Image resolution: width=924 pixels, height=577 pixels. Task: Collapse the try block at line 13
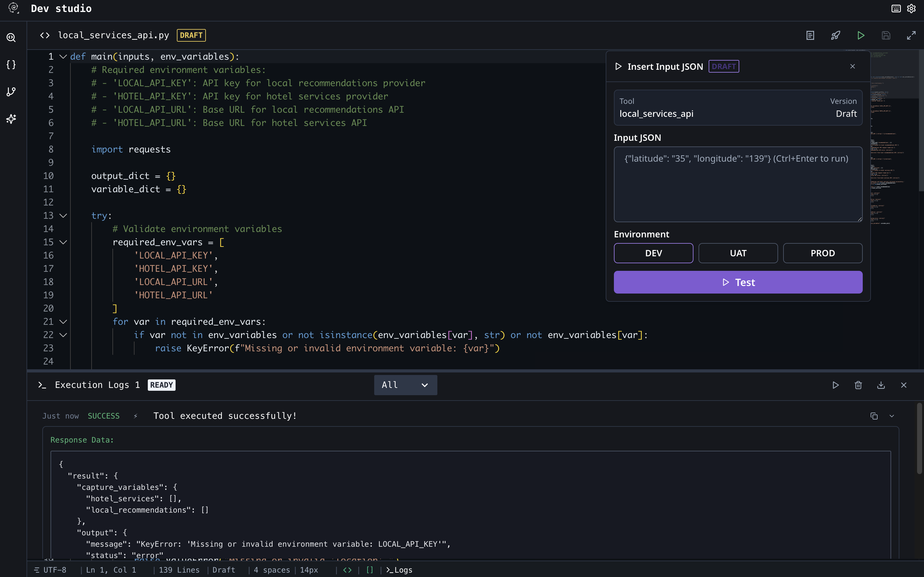[63, 216]
